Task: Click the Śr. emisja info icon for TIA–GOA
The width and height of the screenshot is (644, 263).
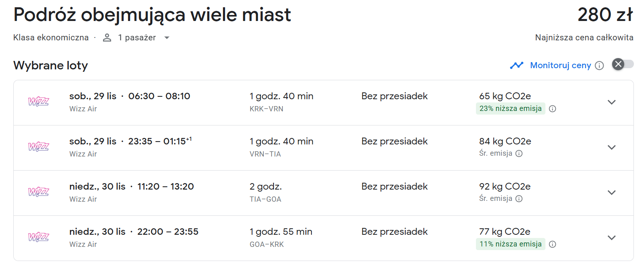Action: (519, 198)
